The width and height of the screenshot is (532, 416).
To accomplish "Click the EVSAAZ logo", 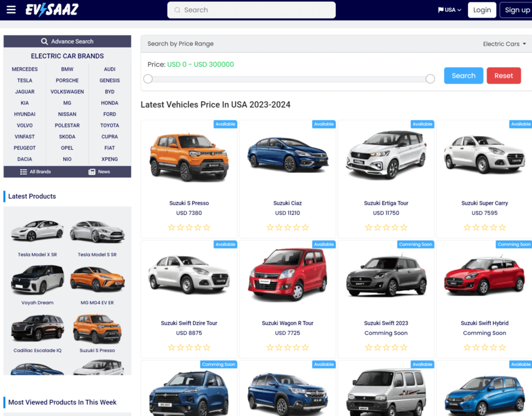I will coord(52,9).
